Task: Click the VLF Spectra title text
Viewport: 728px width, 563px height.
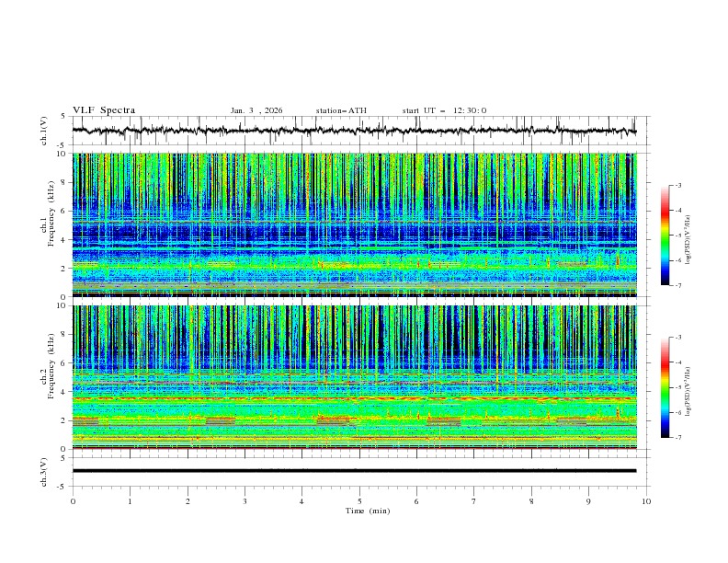Action: pos(104,110)
